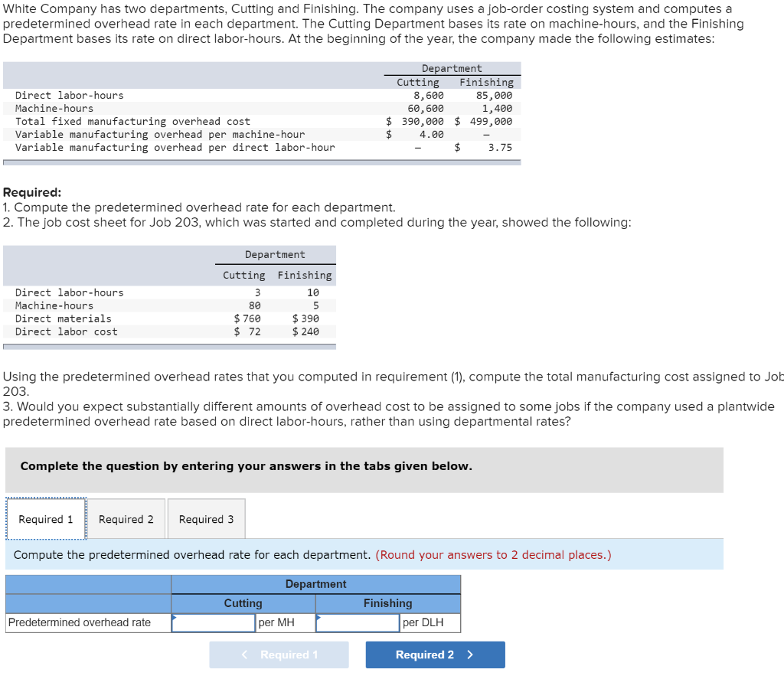Click the 'Required:' bold heading

coord(32,192)
